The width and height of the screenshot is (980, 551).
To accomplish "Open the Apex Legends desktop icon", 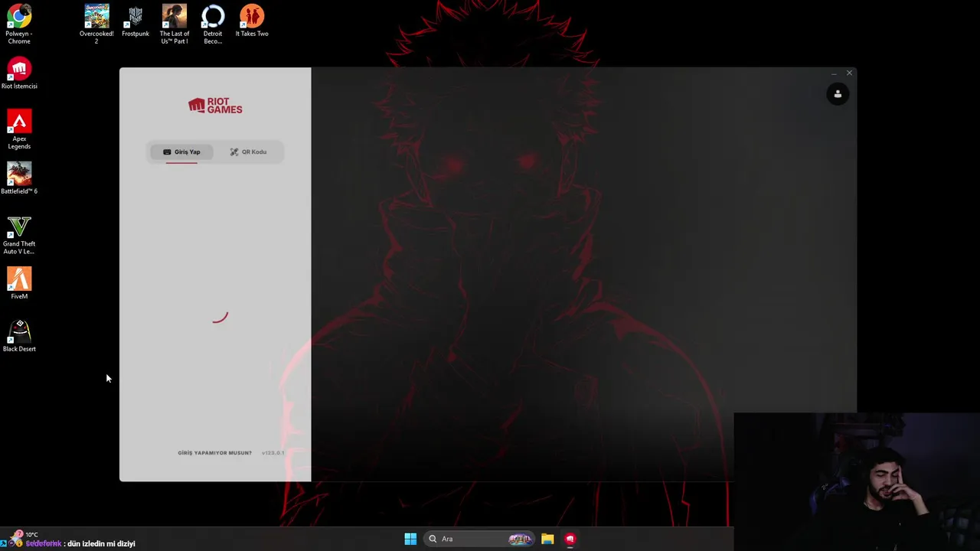I will 19,129.
